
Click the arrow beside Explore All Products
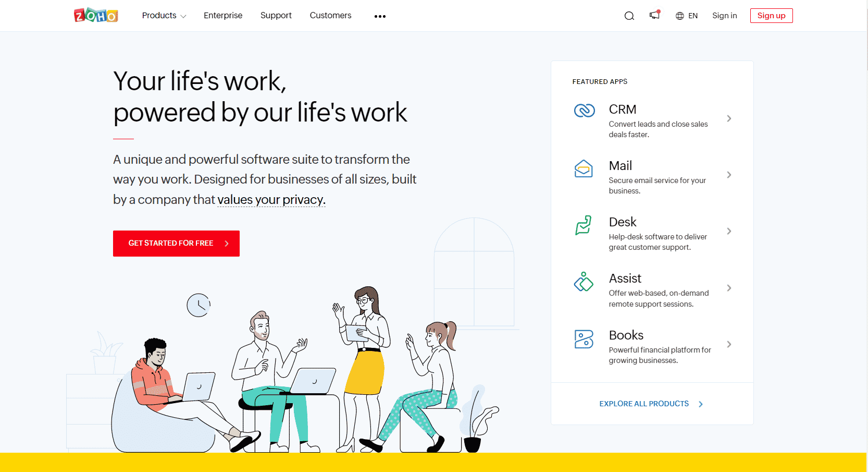pos(701,404)
